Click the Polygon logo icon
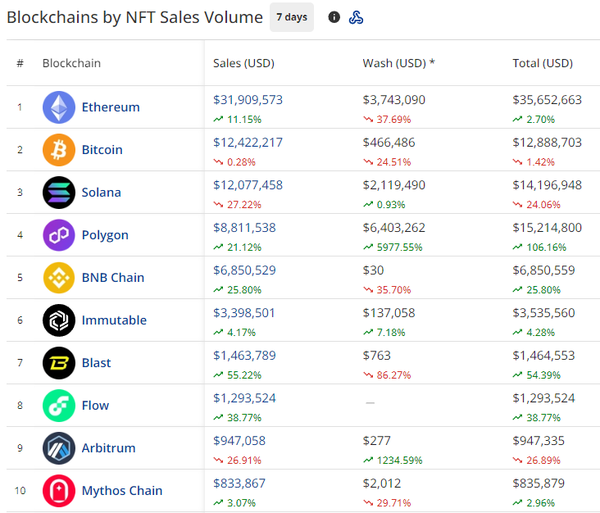The height and width of the screenshot is (513, 600). (59, 235)
